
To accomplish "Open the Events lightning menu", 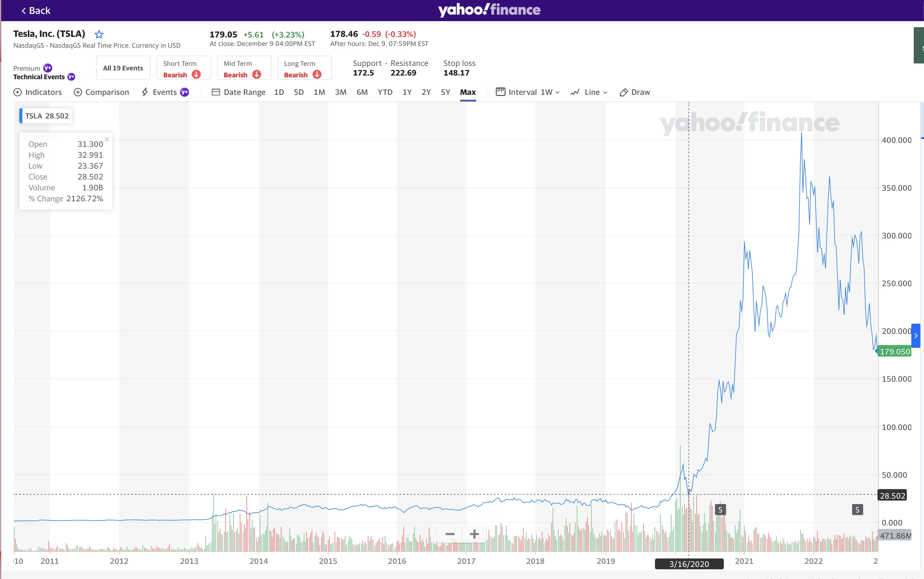I will [159, 92].
